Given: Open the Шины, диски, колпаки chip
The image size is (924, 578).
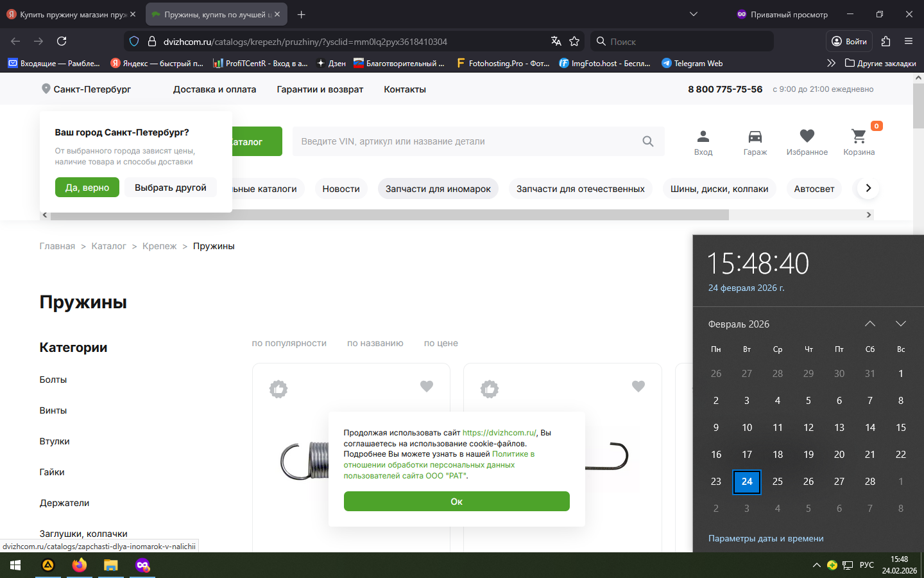Looking at the screenshot, I should point(719,189).
